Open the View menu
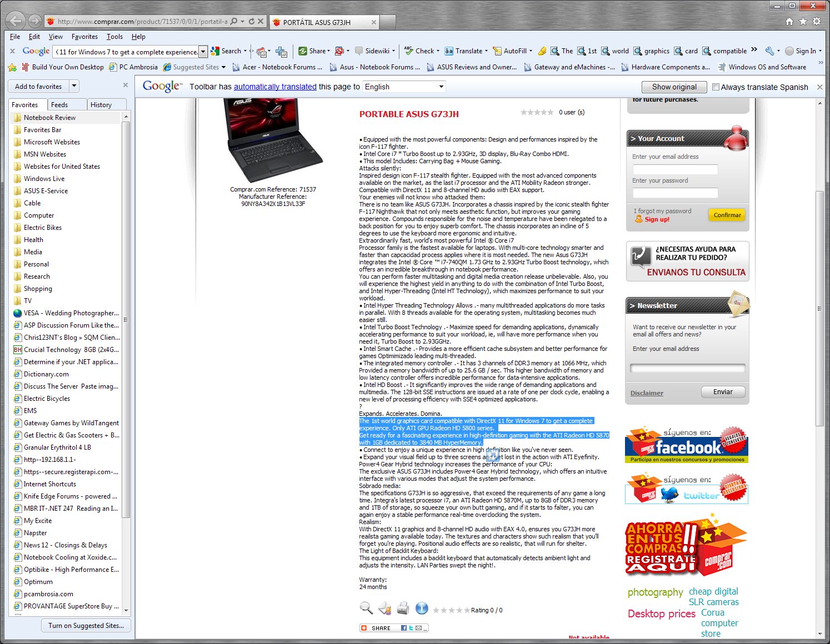Viewport: 830px width, 644px height. click(56, 37)
